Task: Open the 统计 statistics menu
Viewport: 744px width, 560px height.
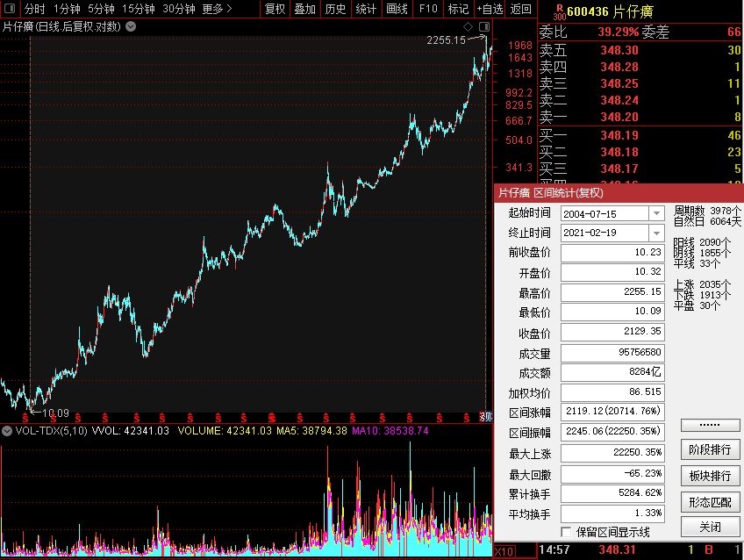Action: click(x=366, y=9)
